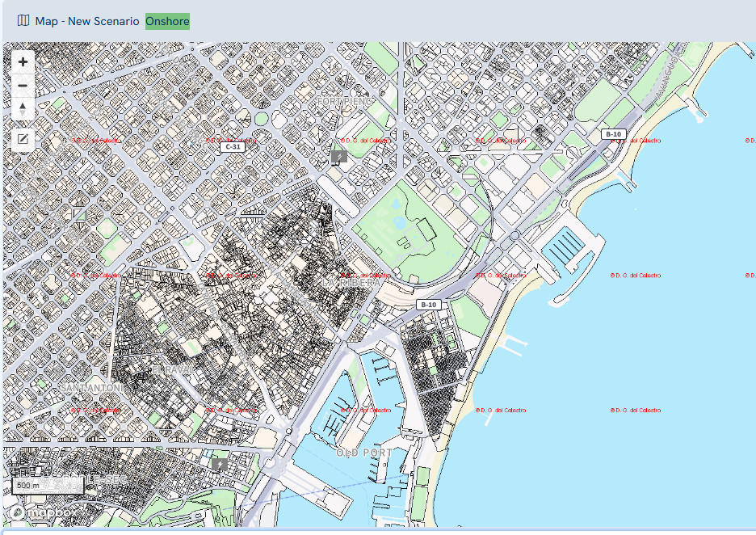Click the B-10 road shield near the park
Viewport: 756px width, 535px height.
[x=428, y=305]
